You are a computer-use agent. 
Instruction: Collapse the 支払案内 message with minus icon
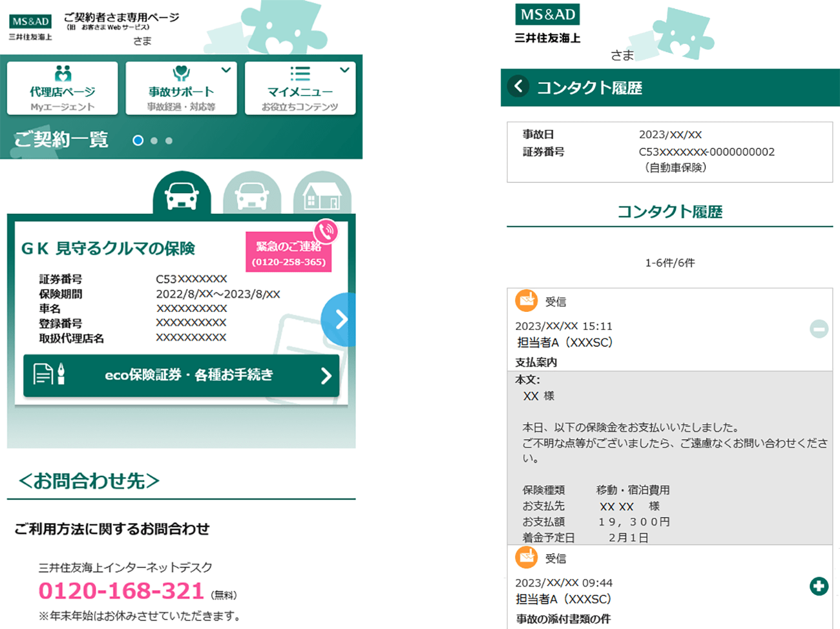tap(819, 329)
